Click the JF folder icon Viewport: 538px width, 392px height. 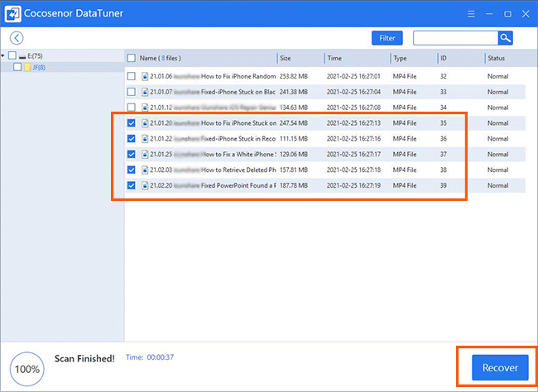27,67
